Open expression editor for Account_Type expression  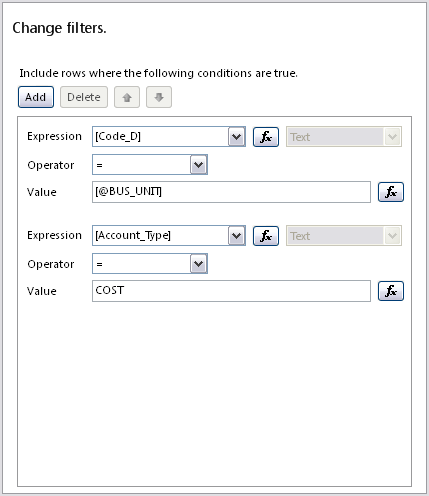pyautogui.click(x=266, y=236)
